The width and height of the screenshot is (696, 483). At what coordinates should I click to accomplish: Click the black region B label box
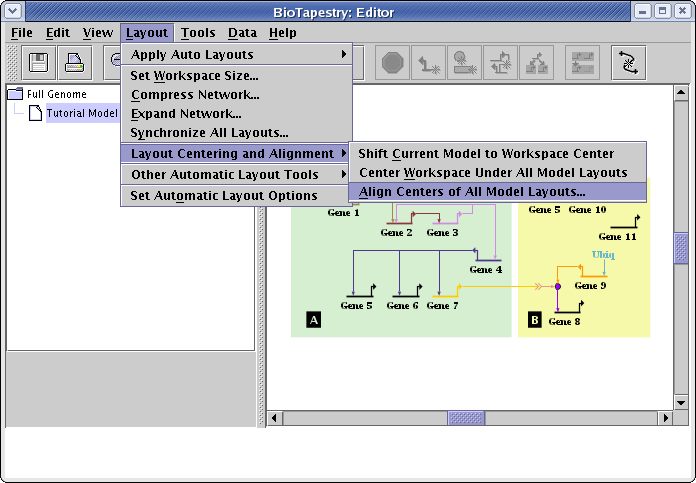(x=535, y=320)
